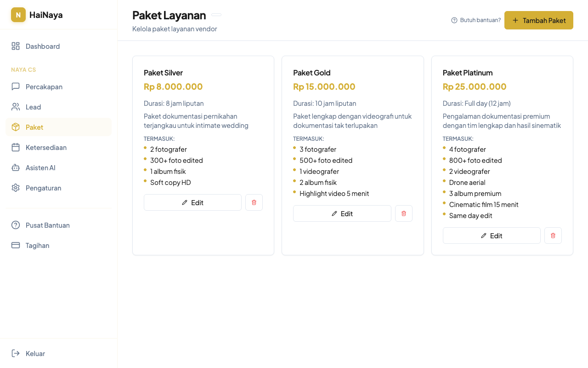Viewport: 588px width, 368px height.
Task: Click the Dashboard grid icon
Action: [x=16, y=46]
